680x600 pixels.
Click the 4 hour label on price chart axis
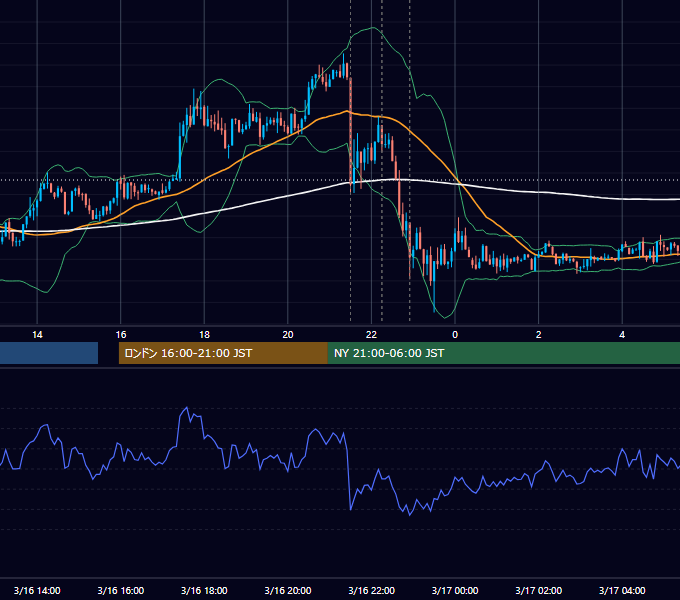point(622,335)
